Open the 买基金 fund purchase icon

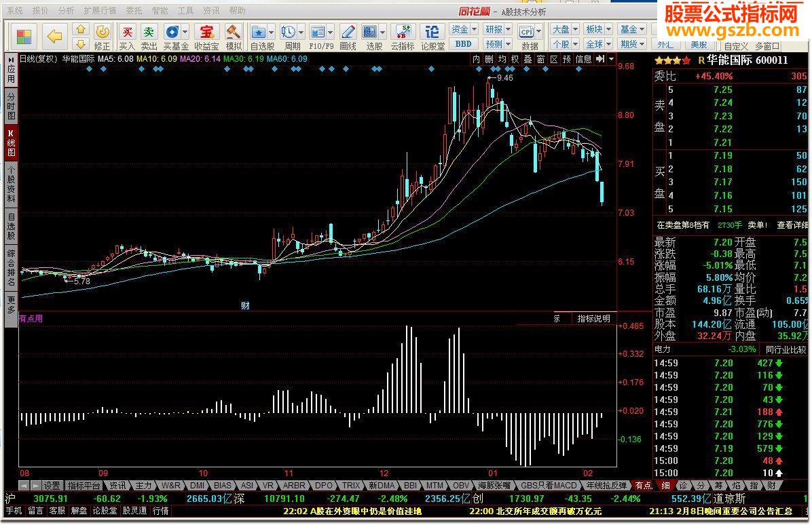(x=172, y=32)
